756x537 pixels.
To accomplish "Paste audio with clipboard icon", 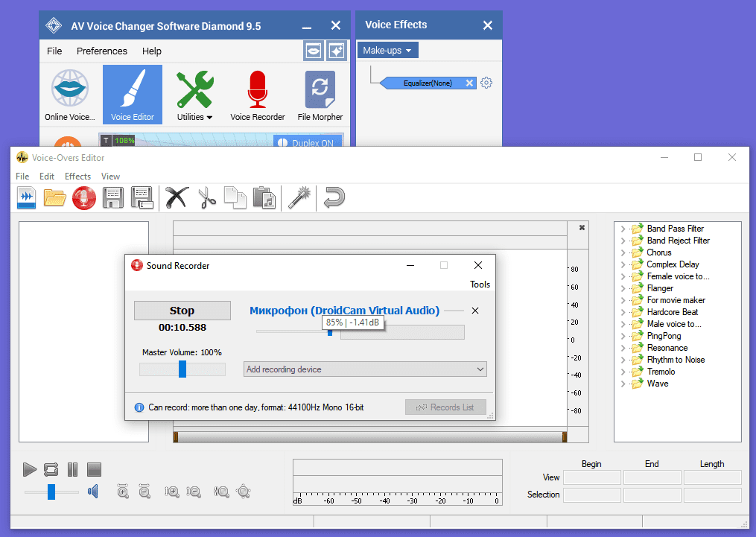I will (x=264, y=197).
